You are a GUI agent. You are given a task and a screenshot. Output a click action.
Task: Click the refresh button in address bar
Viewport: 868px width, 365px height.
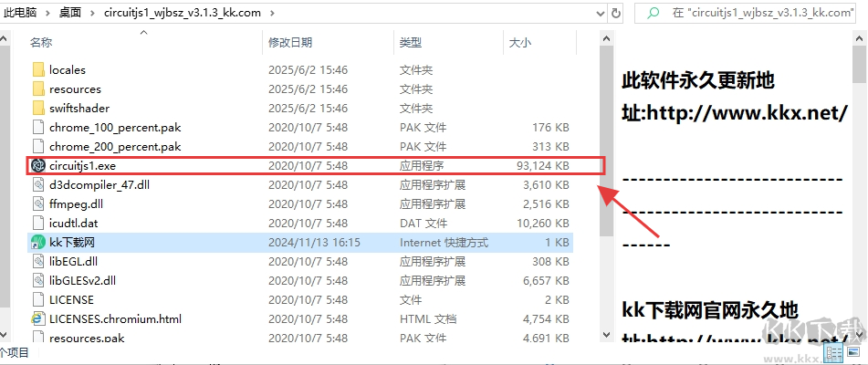click(615, 13)
